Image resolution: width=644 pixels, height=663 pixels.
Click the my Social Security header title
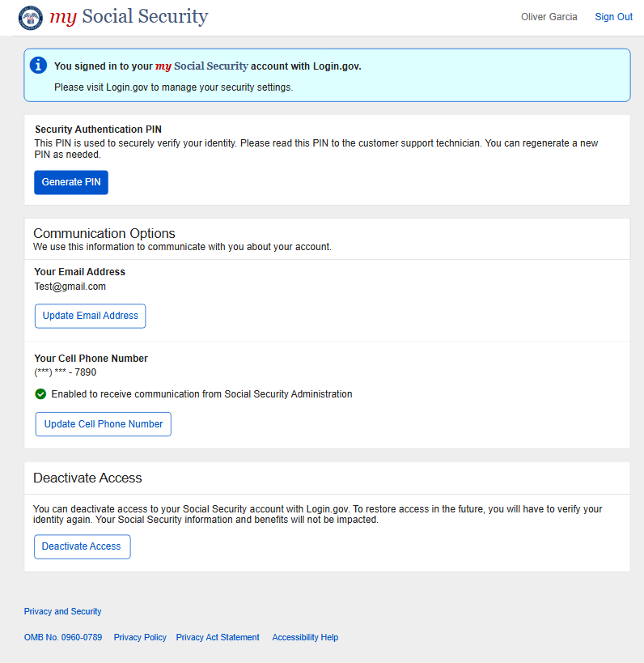(x=129, y=17)
